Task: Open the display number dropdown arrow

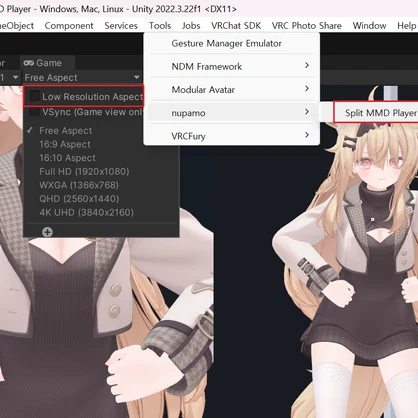Action: click(x=15, y=78)
